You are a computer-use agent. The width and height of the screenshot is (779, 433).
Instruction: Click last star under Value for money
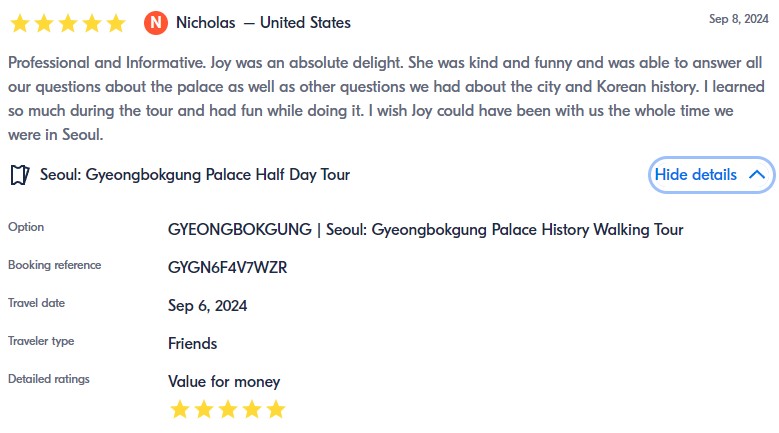click(x=276, y=409)
